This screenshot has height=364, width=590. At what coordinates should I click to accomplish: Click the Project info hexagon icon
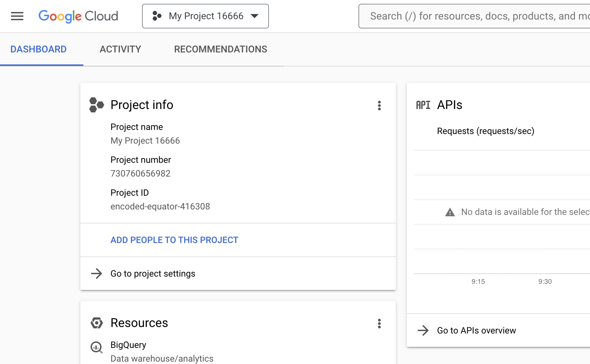click(96, 105)
